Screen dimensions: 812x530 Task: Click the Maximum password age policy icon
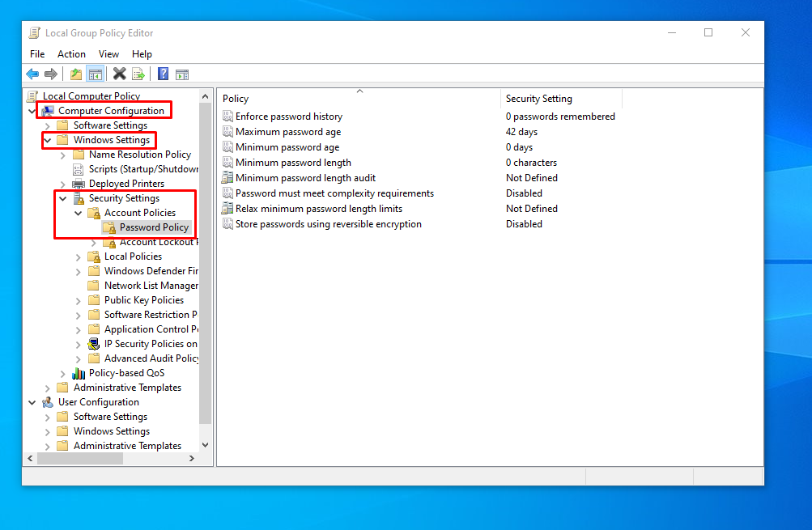[227, 132]
